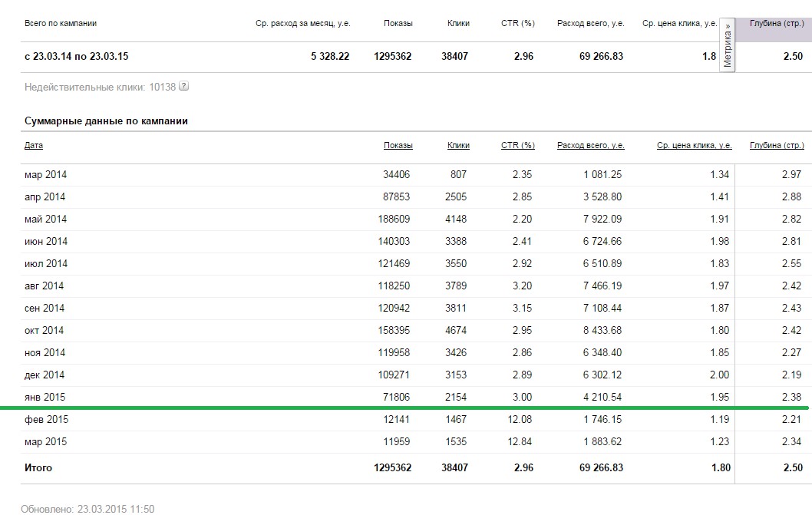Sort table by Дата column header
The width and height of the screenshot is (812, 515).
point(34,146)
